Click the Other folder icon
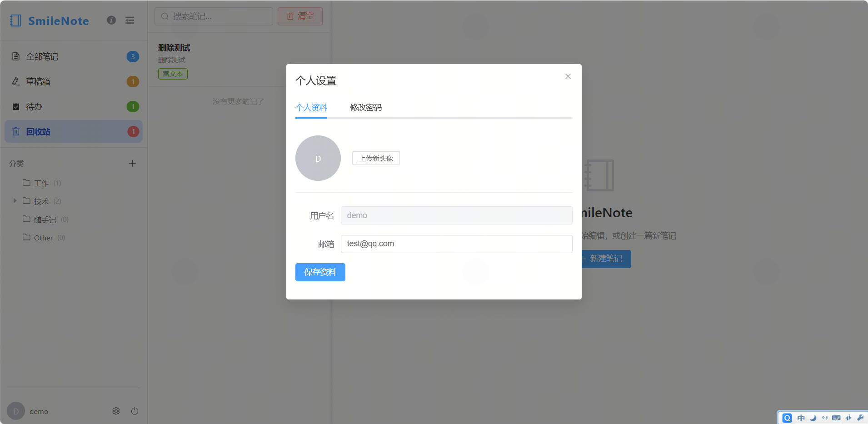The width and height of the screenshot is (868, 424). coord(26,237)
